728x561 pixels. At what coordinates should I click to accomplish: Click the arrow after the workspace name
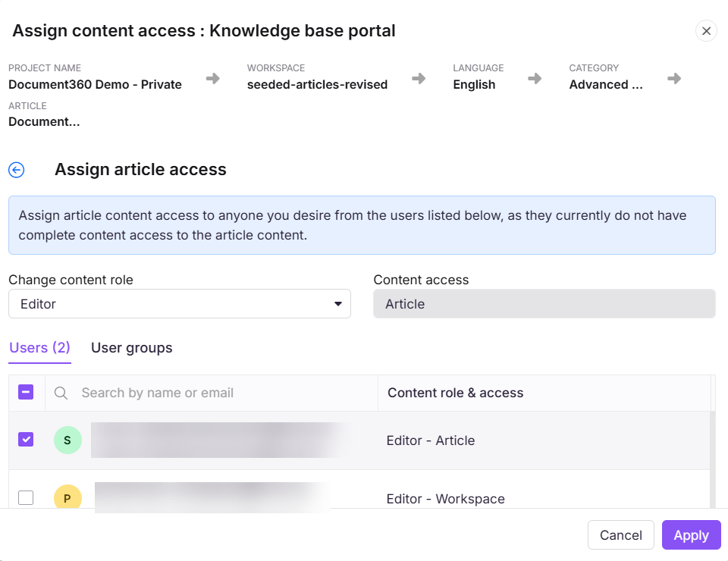(x=419, y=78)
